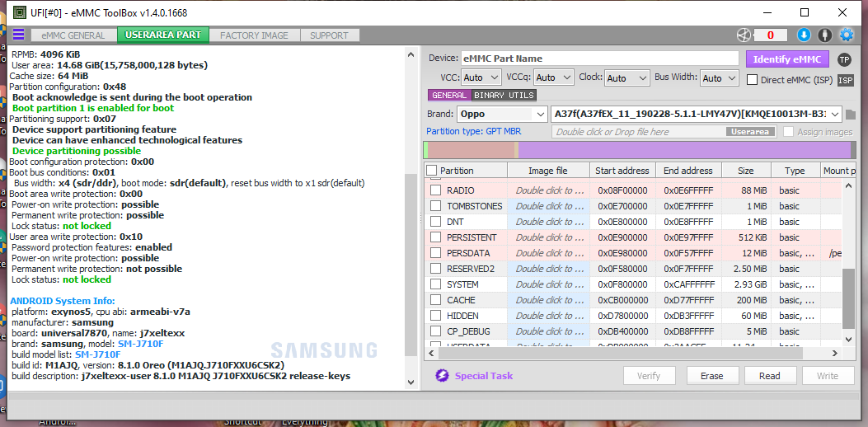
Task: Click the round TP icon
Action: (843, 60)
